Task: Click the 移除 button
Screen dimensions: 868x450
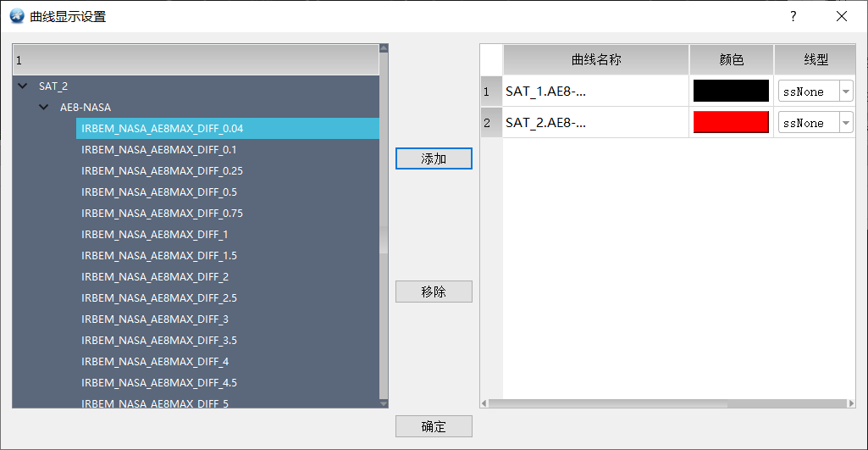Action: (434, 292)
